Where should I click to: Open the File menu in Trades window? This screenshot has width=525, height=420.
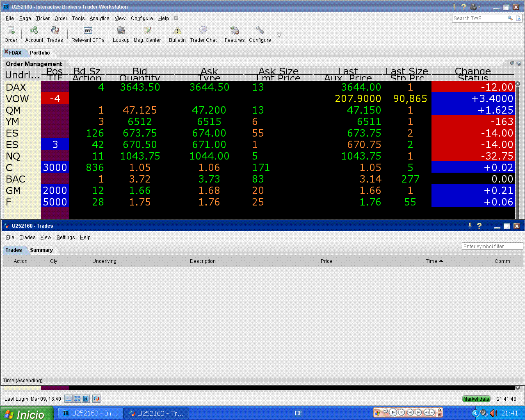pos(10,237)
